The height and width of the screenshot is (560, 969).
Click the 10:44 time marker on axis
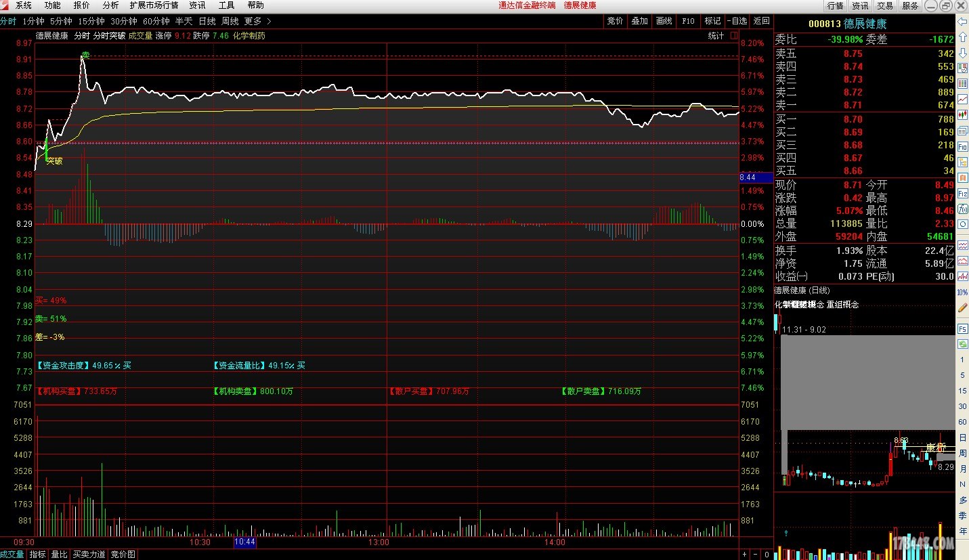click(244, 542)
